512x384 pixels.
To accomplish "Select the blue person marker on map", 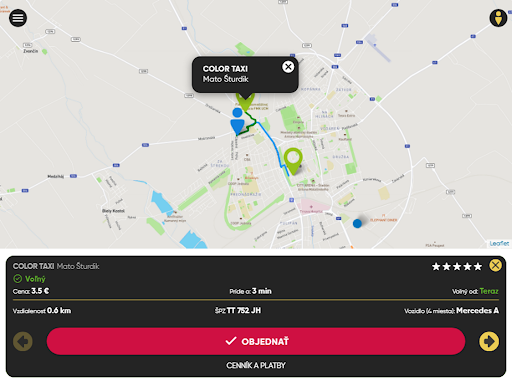I will pyautogui.click(x=237, y=121).
